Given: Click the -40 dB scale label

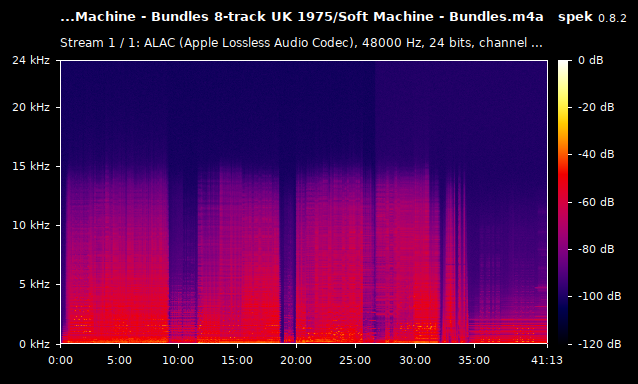Looking at the screenshot, I should [596, 155].
